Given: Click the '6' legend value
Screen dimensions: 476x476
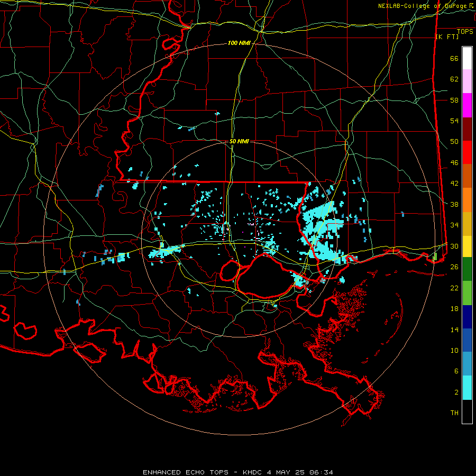Looking at the screenshot, I should [x=456, y=371].
